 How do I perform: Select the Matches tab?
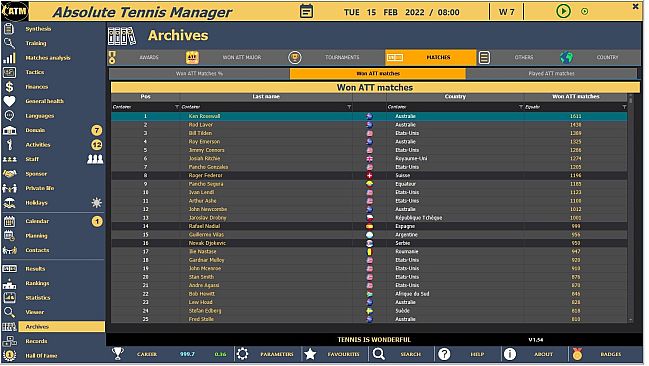tap(431, 57)
